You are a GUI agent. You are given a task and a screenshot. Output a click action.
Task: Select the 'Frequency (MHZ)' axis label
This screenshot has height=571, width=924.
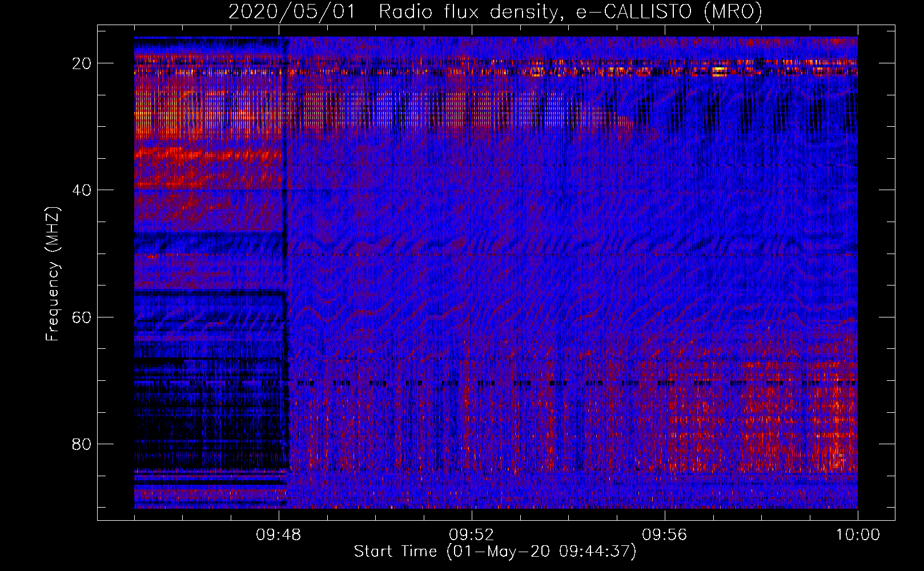click(x=53, y=274)
